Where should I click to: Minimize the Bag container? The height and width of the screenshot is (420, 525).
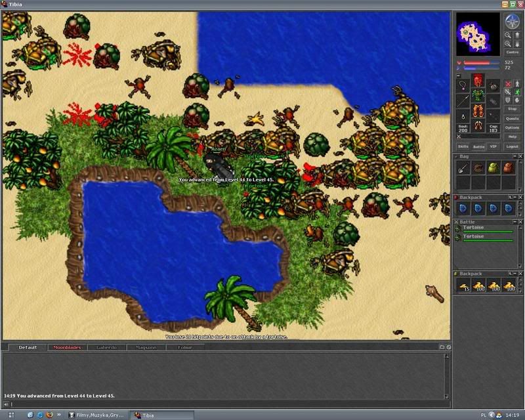point(515,156)
